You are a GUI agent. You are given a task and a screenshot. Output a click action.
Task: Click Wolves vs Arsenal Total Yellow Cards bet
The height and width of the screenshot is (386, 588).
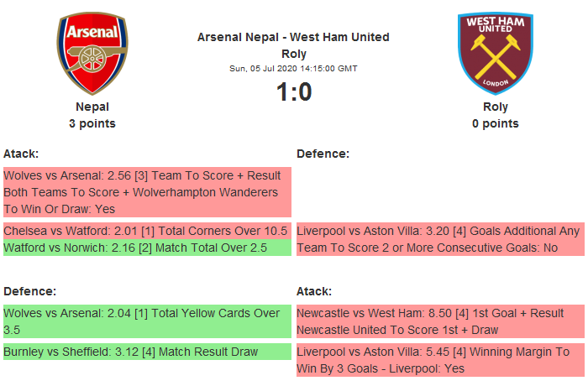tap(146, 321)
